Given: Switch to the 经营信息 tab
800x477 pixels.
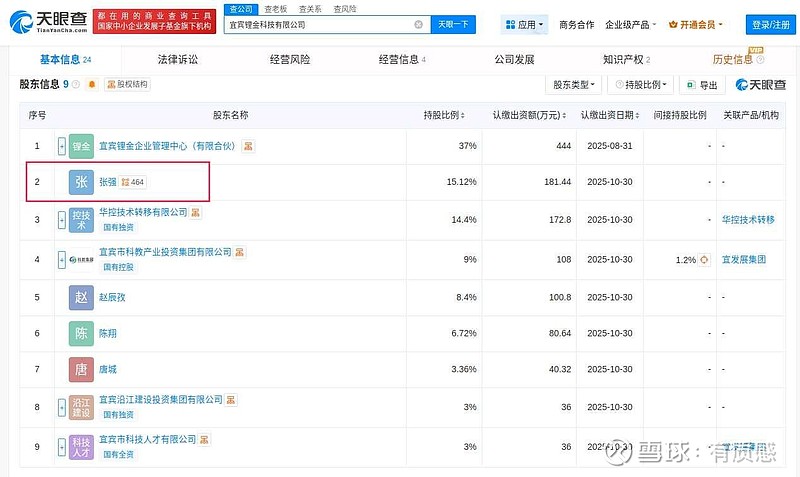Looking at the screenshot, I should 402,60.
